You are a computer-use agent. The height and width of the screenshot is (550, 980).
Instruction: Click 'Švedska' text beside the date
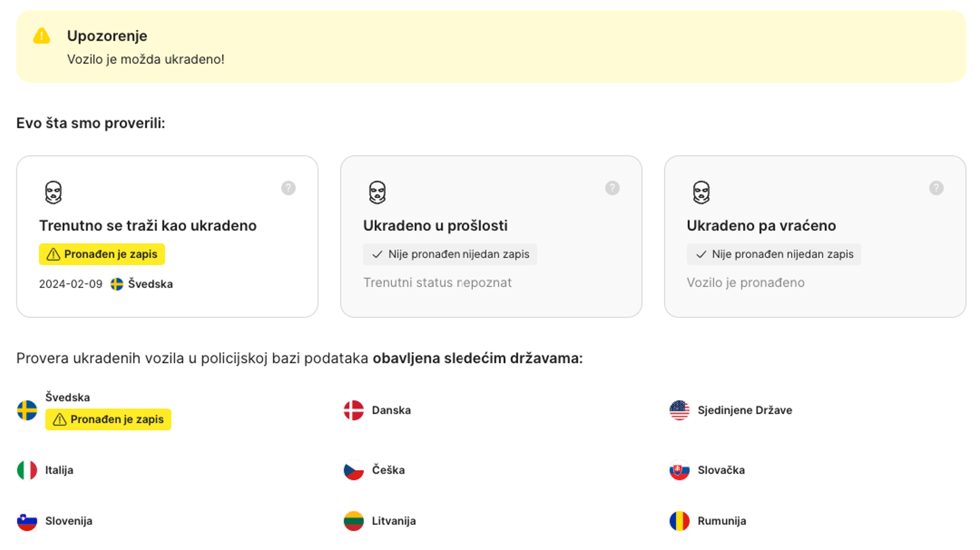[150, 284]
